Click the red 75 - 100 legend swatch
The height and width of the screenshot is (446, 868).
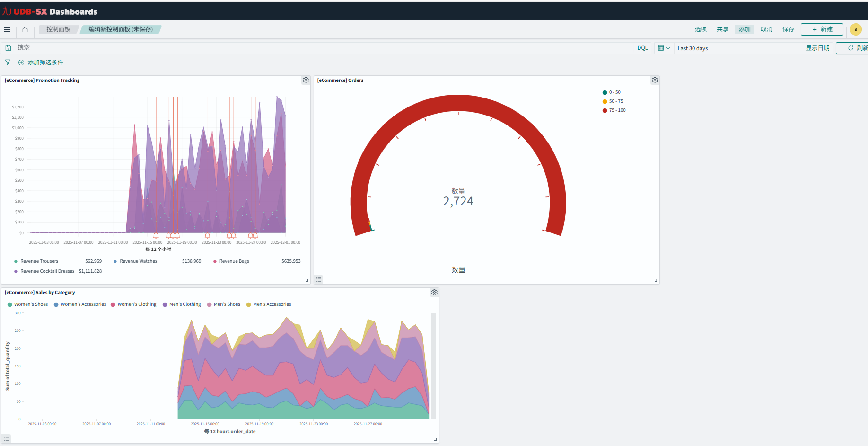[605, 110]
